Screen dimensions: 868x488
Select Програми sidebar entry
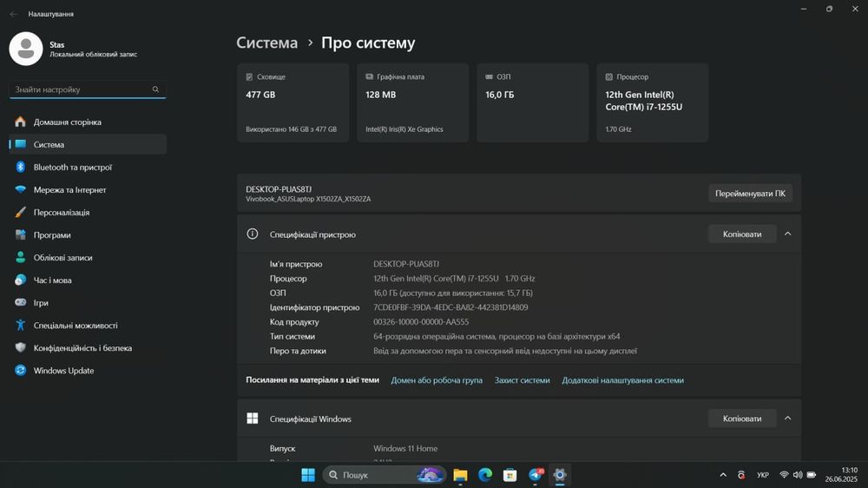(x=88, y=234)
